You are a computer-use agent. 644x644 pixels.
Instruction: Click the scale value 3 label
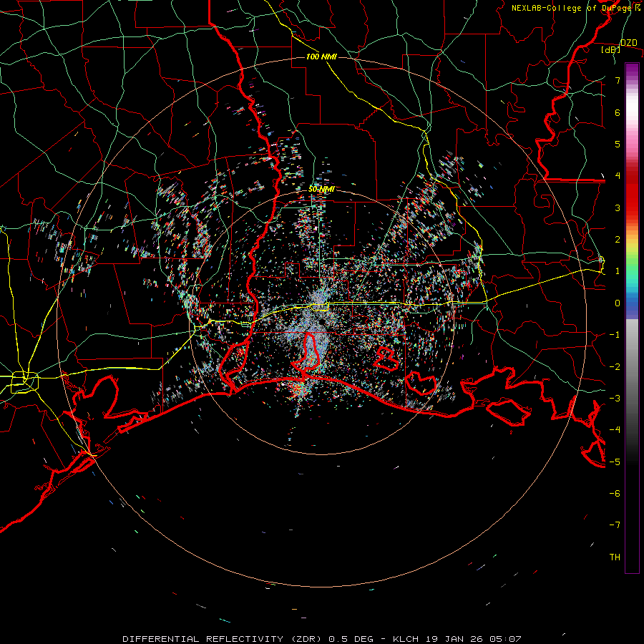coord(618,208)
